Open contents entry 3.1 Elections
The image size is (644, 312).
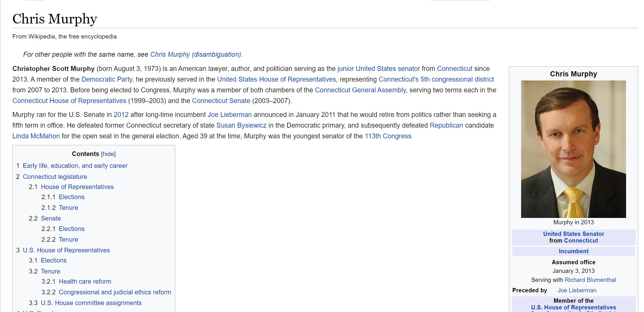click(54, 260)
